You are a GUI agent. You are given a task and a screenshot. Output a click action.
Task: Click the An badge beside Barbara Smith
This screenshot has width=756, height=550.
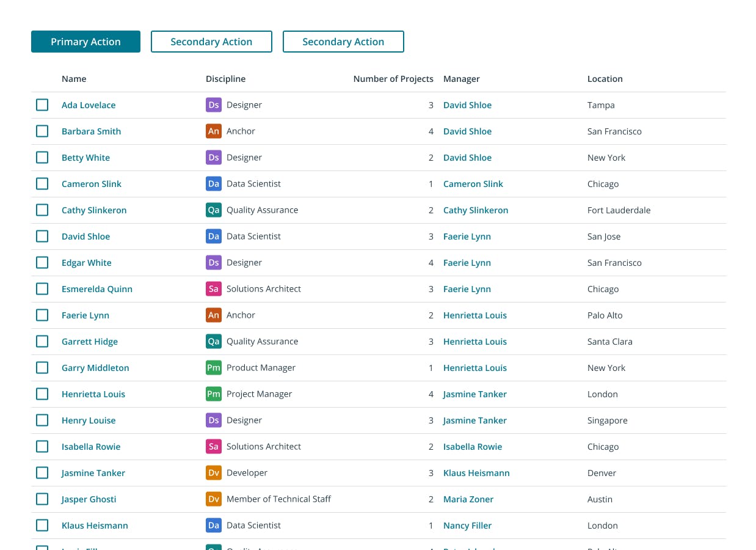tap(213, 131)
